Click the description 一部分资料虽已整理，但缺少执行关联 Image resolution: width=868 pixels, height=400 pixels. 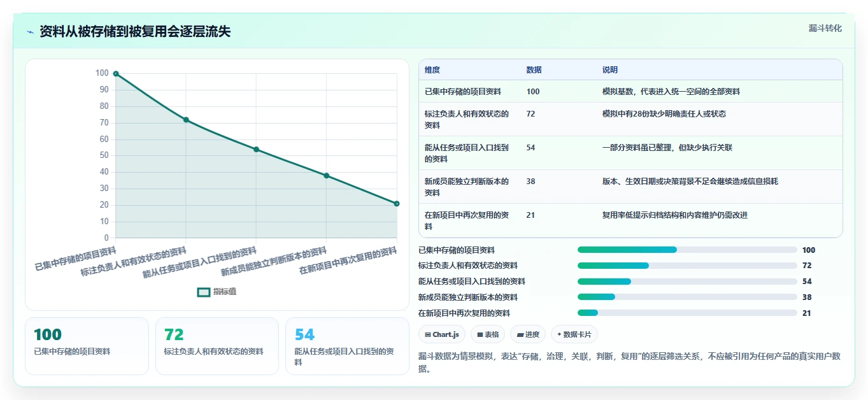pyautogui.click(x=667, y=148)
